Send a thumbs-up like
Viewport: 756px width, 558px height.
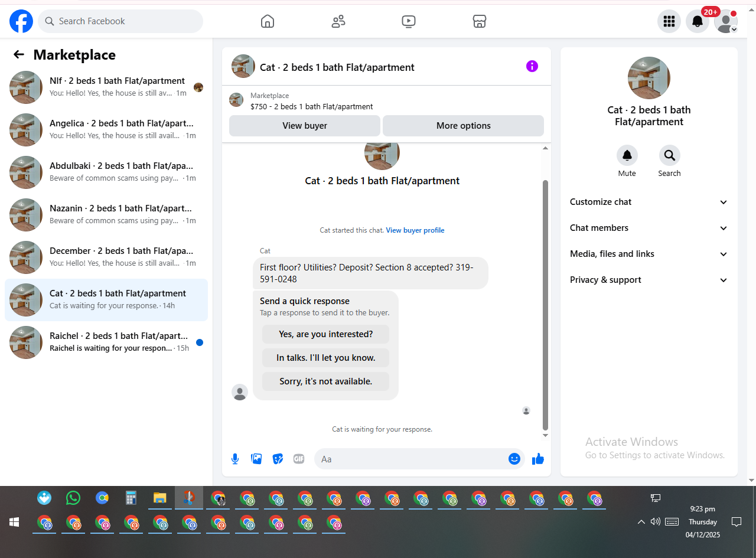coord(538,459)
